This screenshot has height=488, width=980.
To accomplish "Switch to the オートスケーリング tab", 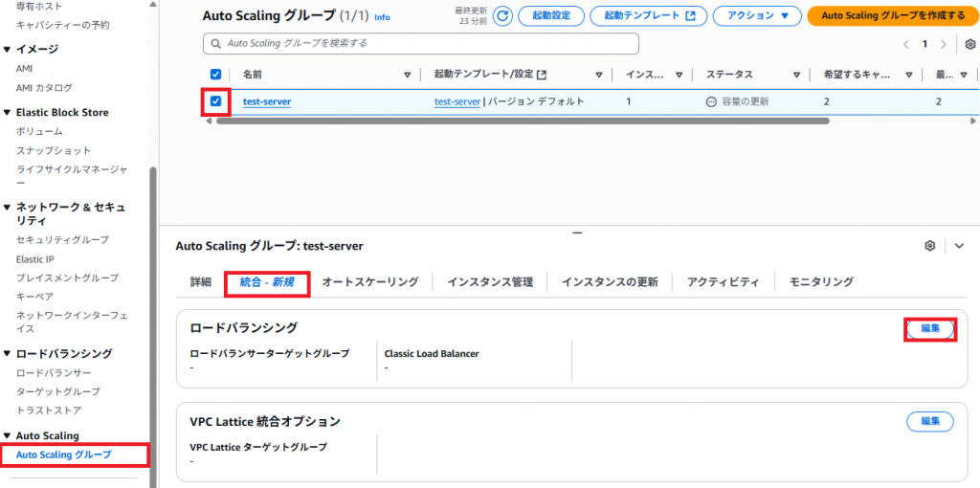I will coord(370,282).
